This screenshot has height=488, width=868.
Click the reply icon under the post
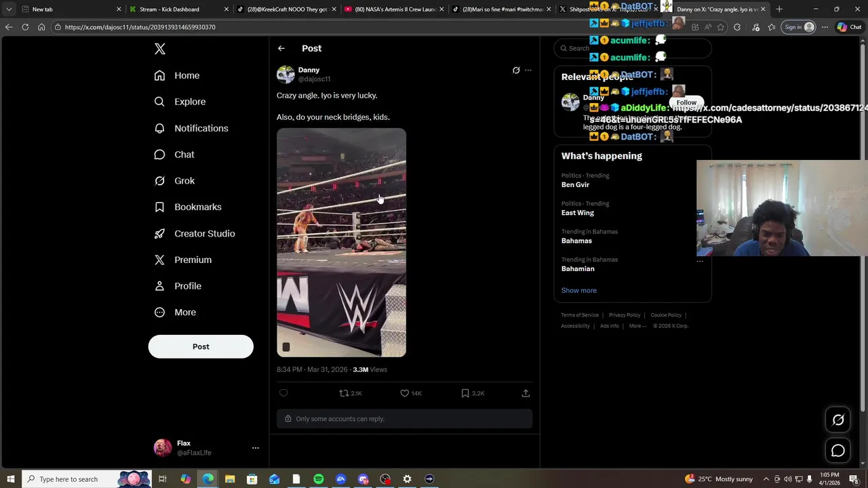coord(283,393)
